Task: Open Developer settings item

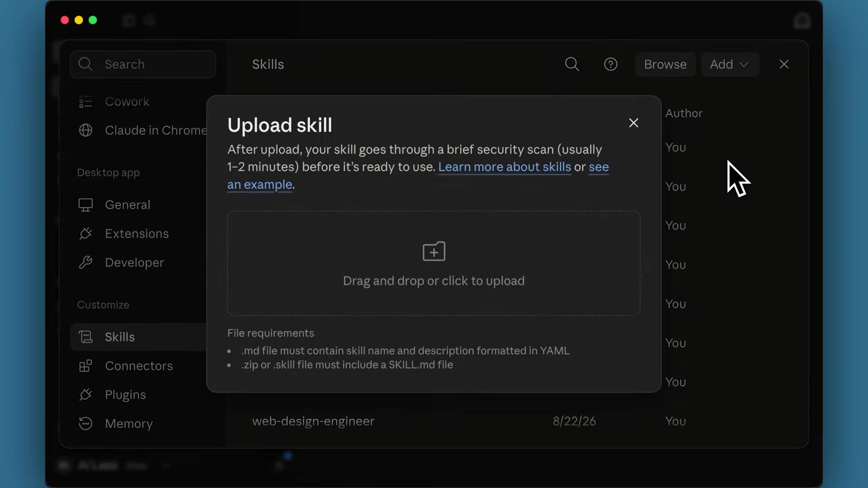Action: point(134,263)
